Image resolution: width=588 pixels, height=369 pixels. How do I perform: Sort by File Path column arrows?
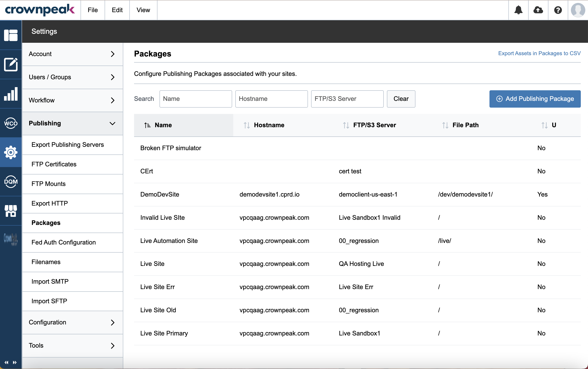445,125
